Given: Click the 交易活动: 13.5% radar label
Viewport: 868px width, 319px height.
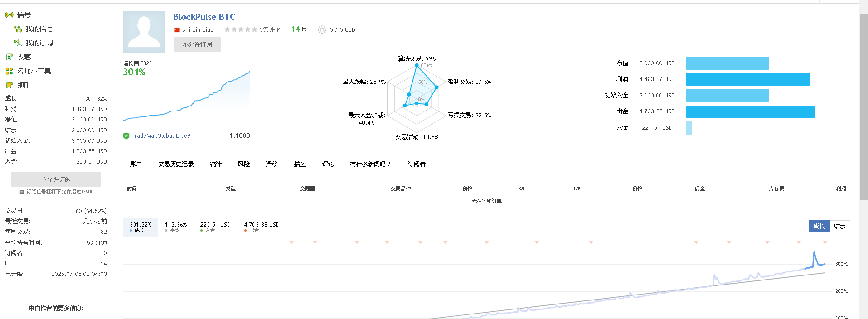Looking at the screenshot, I should pyautogui.click(x=417, y=137).
